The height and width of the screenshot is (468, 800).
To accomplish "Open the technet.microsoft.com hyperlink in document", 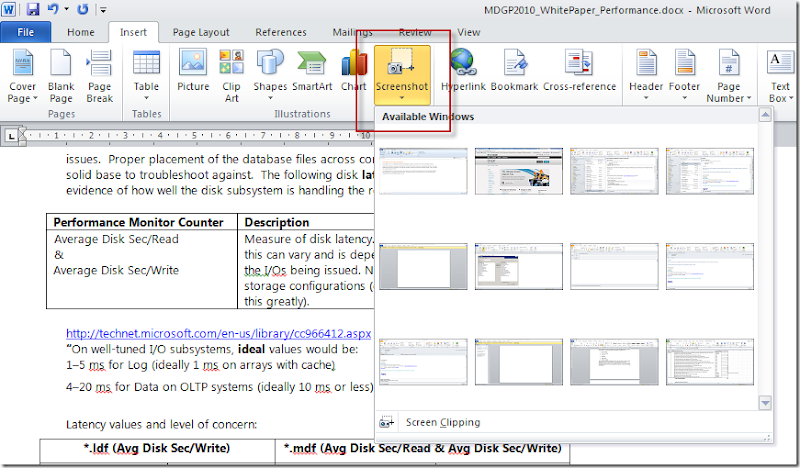I will pos(218,333).
